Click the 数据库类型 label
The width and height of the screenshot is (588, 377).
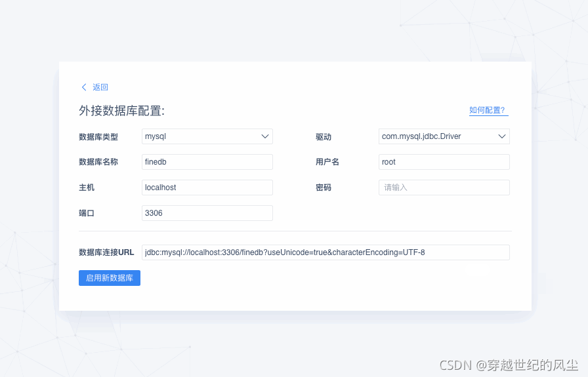point(98,137)
